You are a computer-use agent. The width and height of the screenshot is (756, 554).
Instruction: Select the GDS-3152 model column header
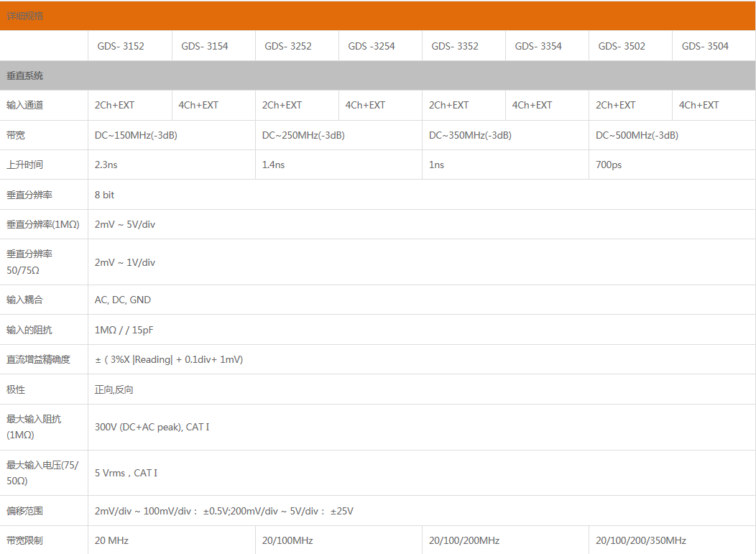coord(121,46)
